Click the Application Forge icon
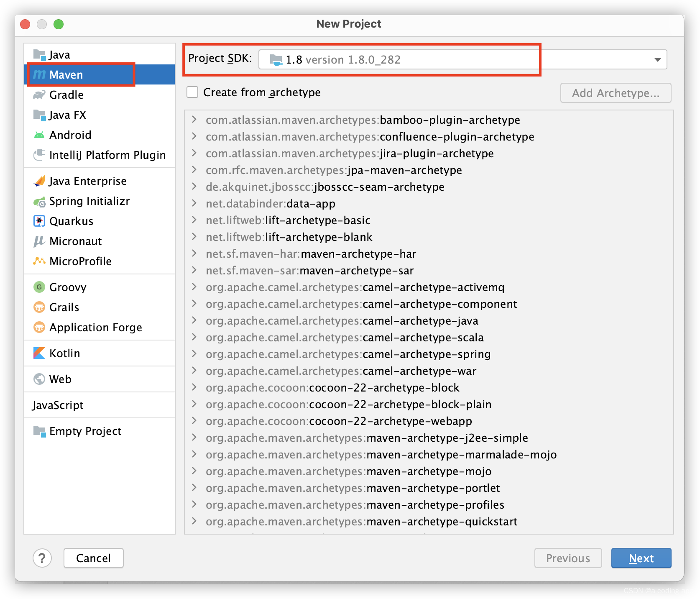This screenshot has height=599, width=700. [x=39, y=327]
